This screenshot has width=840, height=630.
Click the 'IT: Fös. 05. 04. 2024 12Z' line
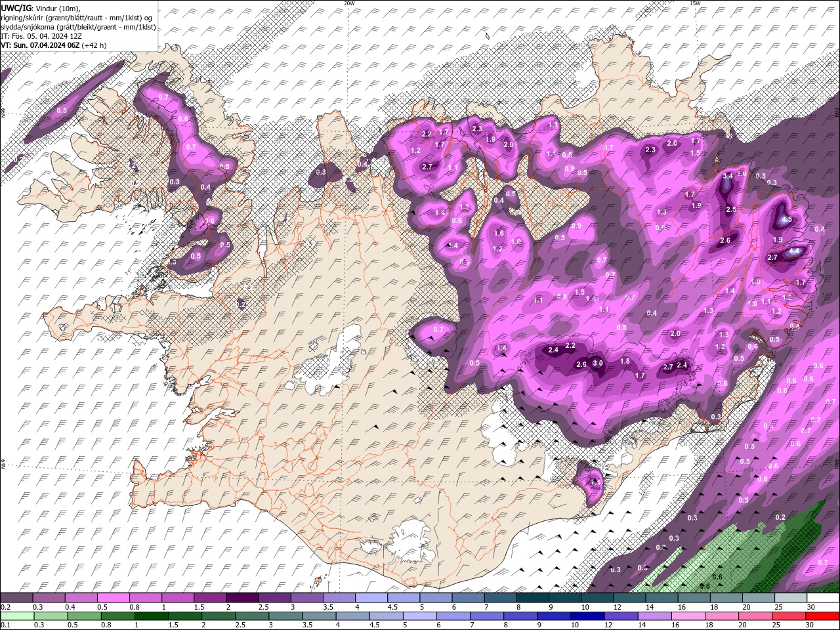click(41, 36)
